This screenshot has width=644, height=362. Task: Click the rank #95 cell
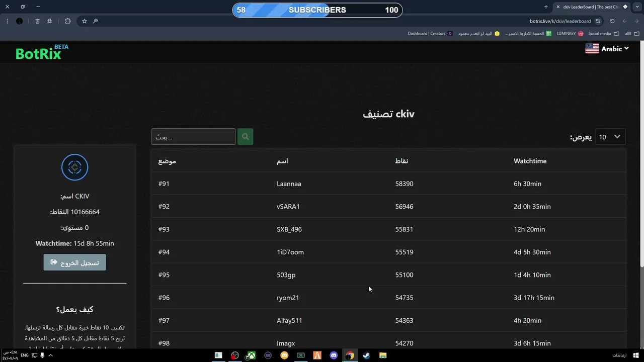164,275
